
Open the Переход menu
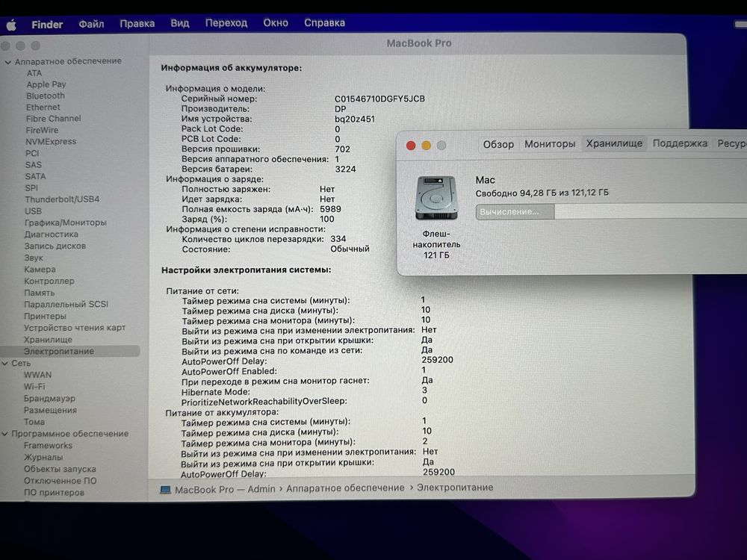pyautogui.click(x=226, y=23)
